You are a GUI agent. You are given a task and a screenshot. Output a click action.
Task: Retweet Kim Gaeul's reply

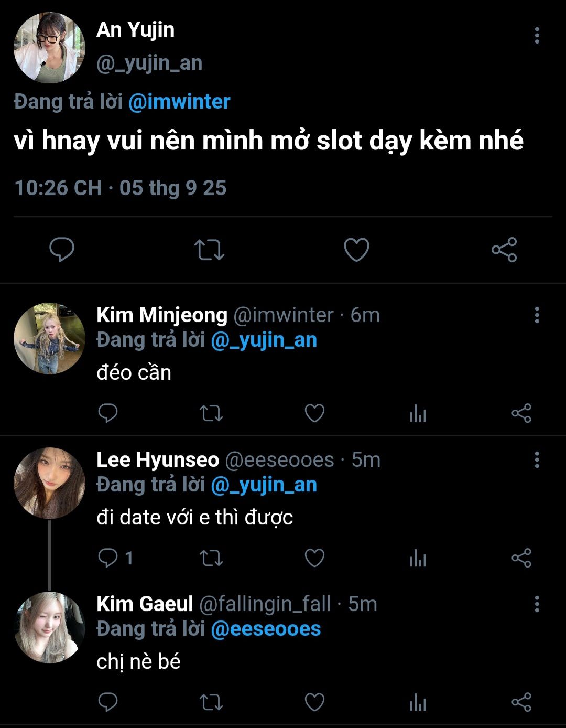click(x=211, y=702)
